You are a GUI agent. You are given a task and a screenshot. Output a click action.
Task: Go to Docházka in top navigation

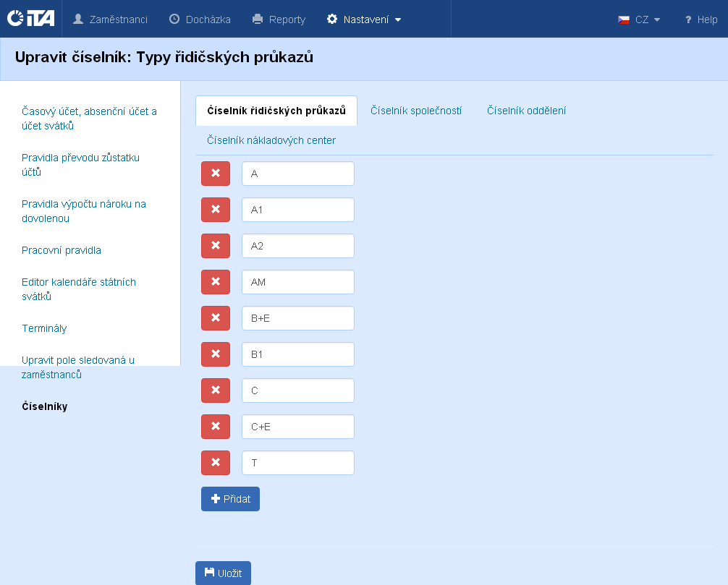pos(200,20)
